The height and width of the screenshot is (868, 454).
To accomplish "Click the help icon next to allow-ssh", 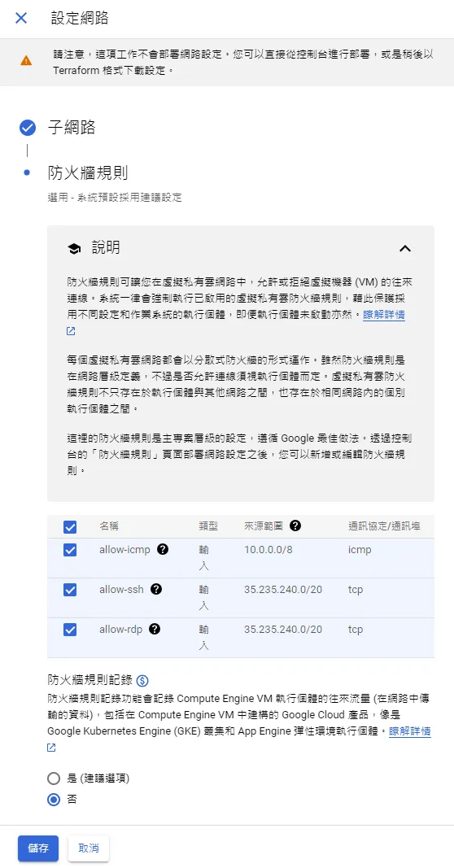I will (156, 590).
